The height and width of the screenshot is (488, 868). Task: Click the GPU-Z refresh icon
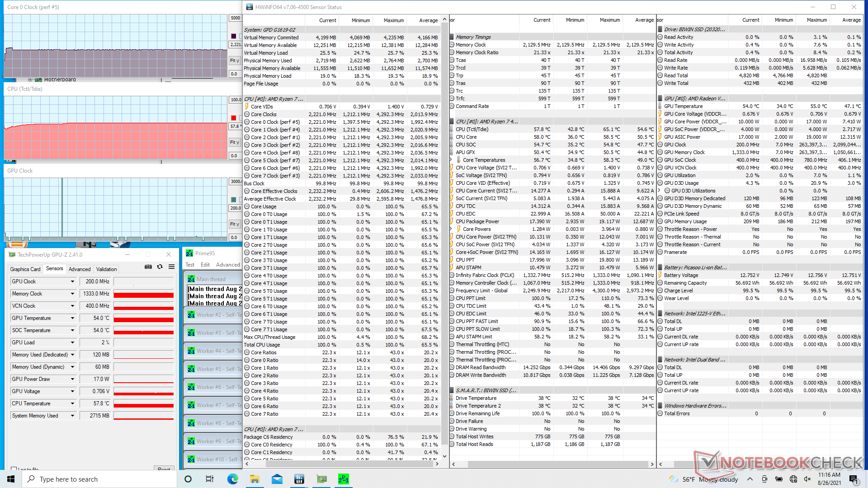click(x=160, y=267)
